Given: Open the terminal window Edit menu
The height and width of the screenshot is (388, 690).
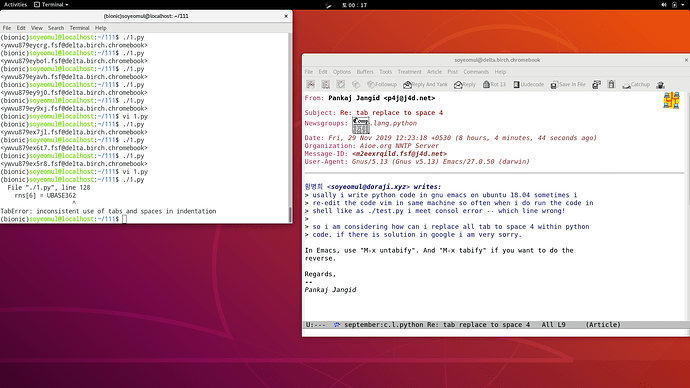Looking at the screenshot, I should [x=21, y=28].
